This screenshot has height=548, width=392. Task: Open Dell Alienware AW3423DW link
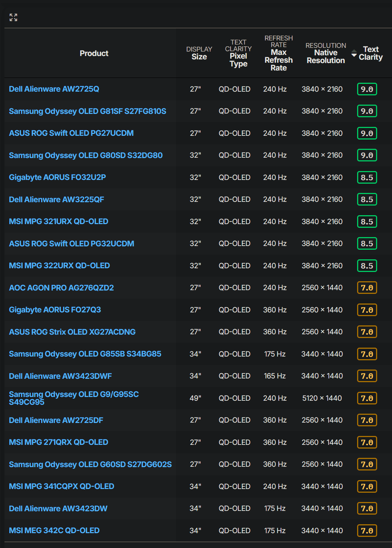[58, 509]
